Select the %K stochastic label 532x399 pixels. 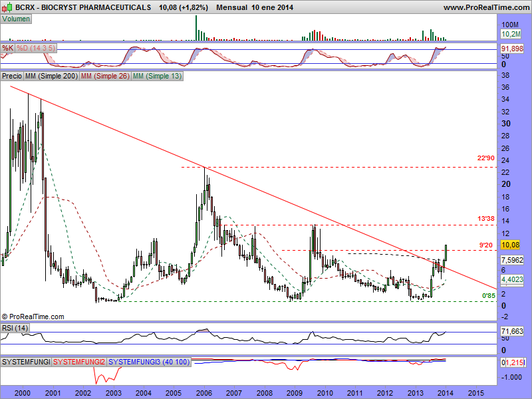[x=7, y=48]
